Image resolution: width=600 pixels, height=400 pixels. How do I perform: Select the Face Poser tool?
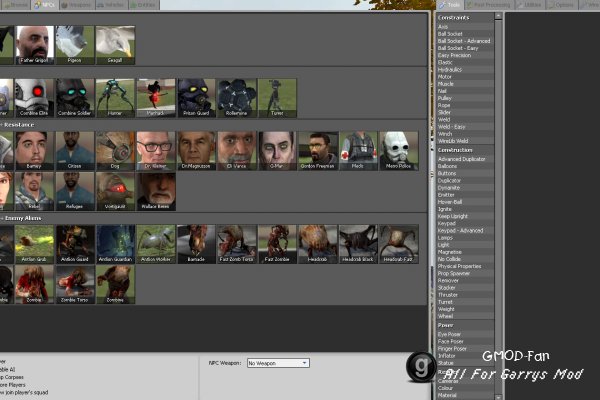tap(465, 341)
